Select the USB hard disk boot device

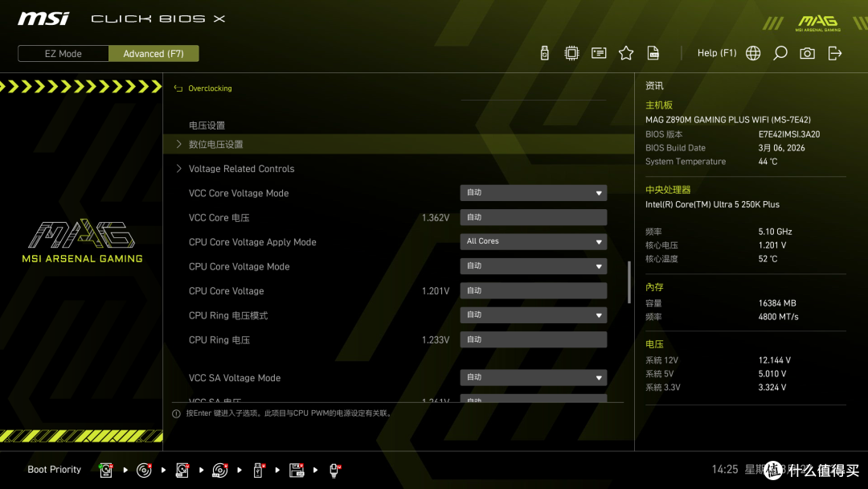(182, 471)
